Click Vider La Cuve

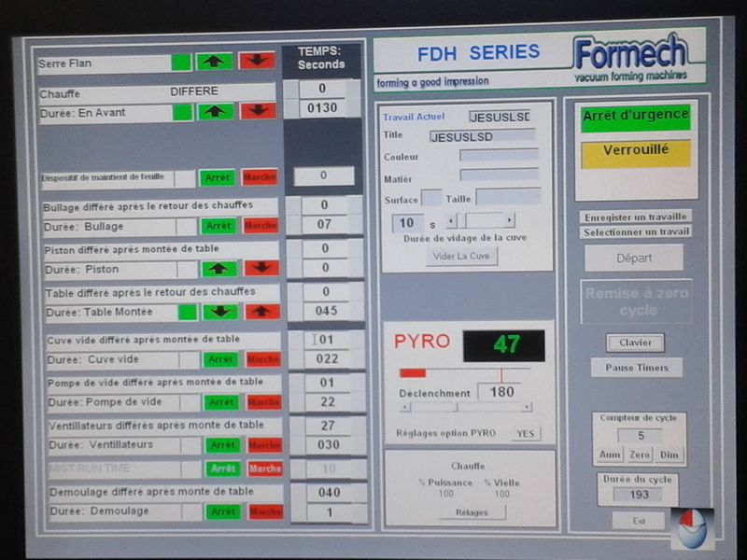461,256
